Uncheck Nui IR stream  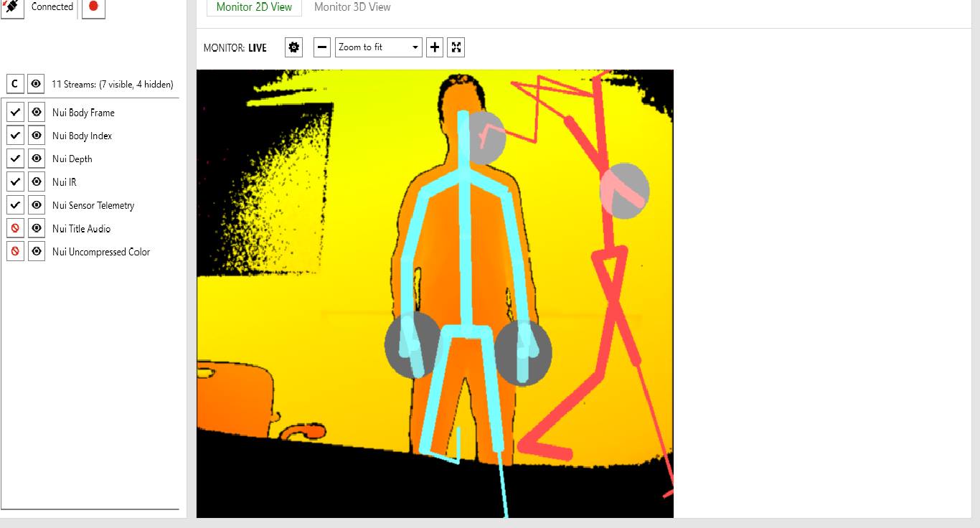point(15,181)
